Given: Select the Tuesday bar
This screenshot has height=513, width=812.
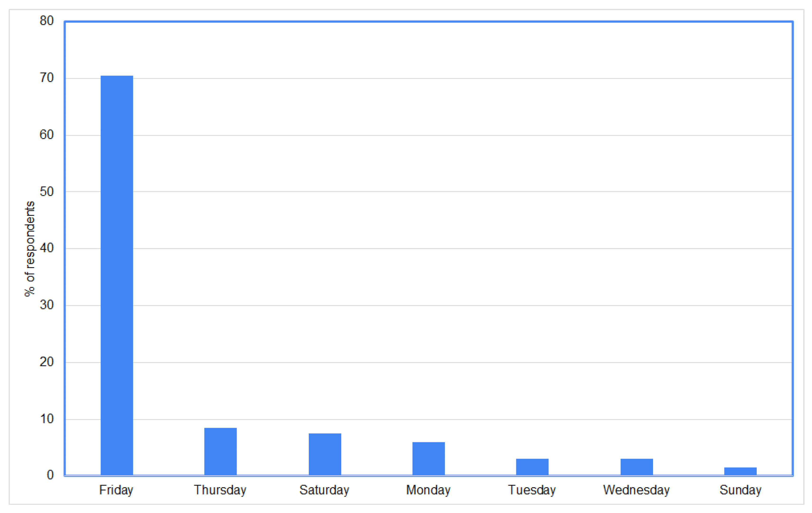Looking at the screenshot, I should tap(532, 467).
